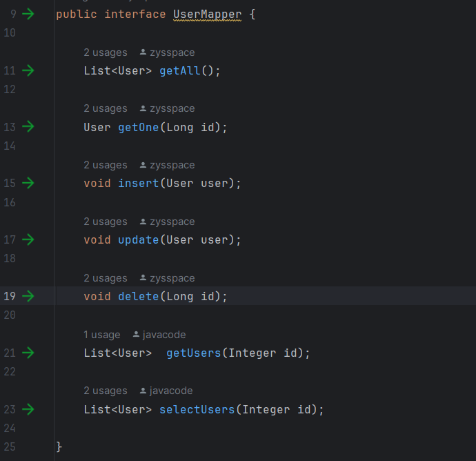Image resolution: width=476 pixels, height=461 pixels.
Task: Click the gutter arrow beside insert on line 15
Action: coord(28,183)
